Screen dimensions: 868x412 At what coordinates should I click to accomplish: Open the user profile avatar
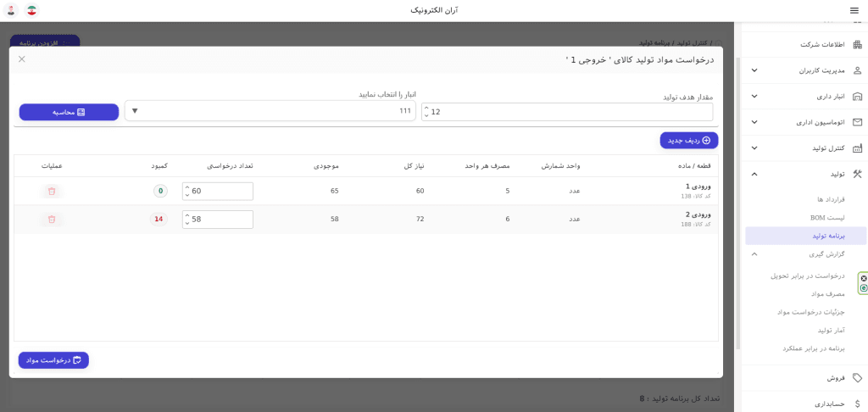point(10,10)
